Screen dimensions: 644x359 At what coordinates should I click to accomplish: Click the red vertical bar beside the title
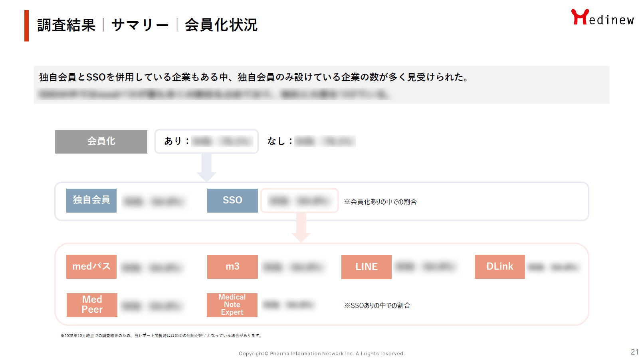pos(26,26)
